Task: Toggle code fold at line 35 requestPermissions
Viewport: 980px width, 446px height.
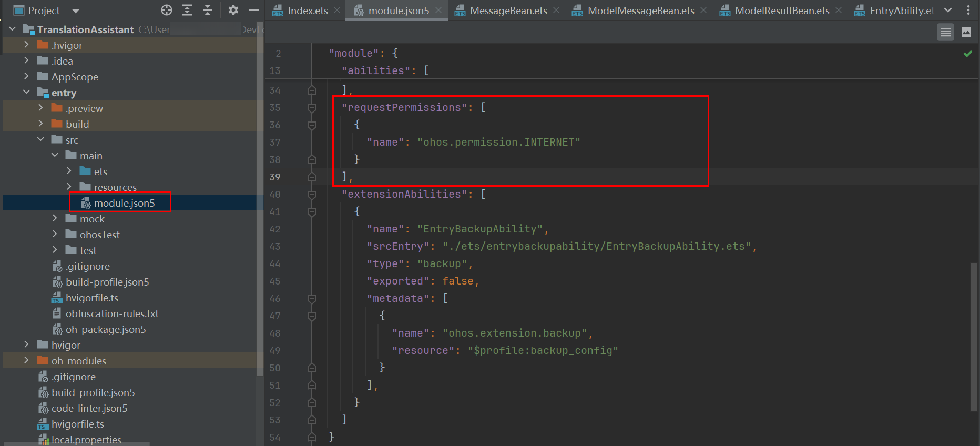Action: pos(312,108)
